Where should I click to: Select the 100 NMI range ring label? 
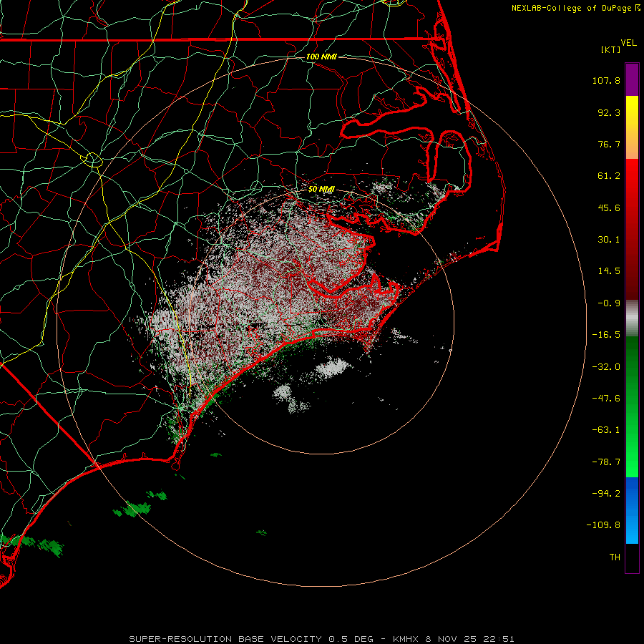tap(321, 57)
